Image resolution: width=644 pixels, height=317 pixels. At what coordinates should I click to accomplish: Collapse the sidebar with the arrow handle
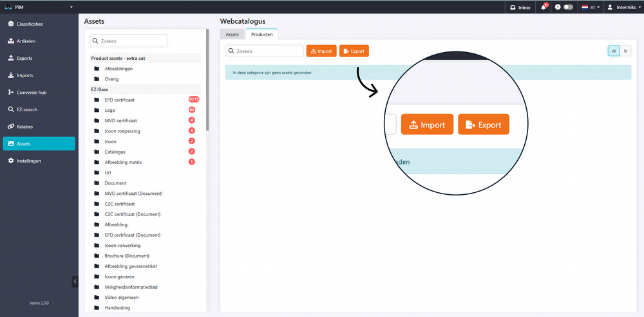75,282
